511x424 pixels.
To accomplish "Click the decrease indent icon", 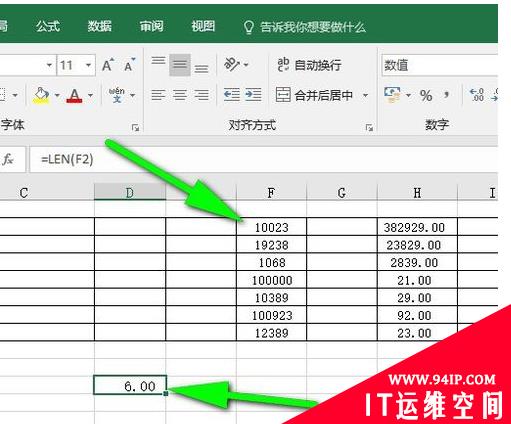I will 232,95.
